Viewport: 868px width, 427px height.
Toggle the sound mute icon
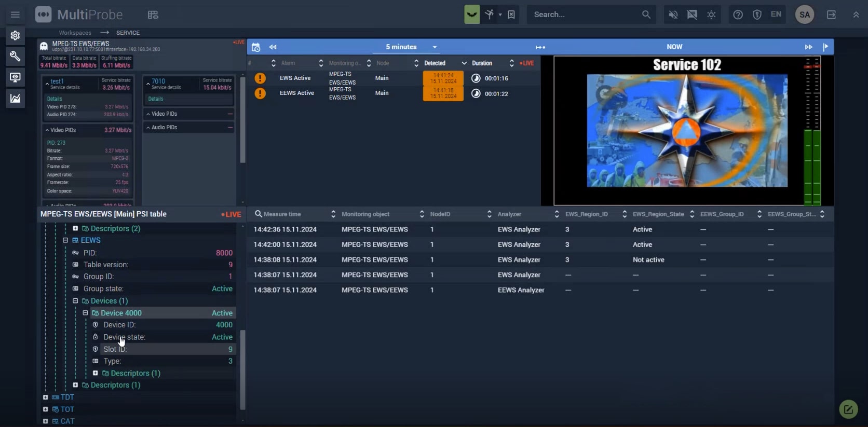[x=673, y=15]
